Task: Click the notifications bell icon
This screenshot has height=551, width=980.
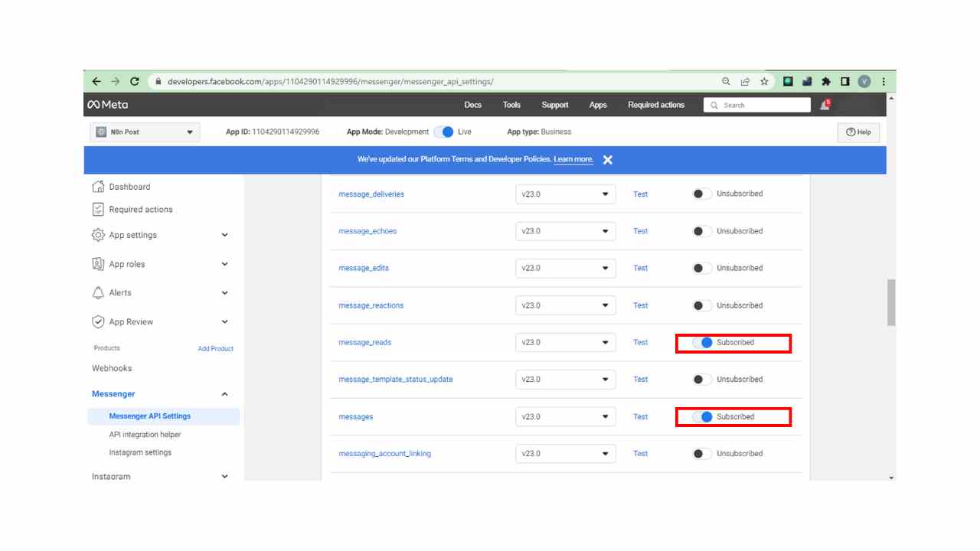Action: click(x=825, y=105)
